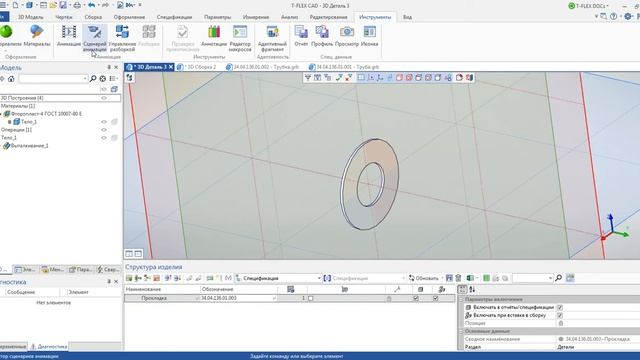Image resolution: width=640 pixels, height=360 pixels.
Task: Click the Обновить button
Action: pos(423,278)
